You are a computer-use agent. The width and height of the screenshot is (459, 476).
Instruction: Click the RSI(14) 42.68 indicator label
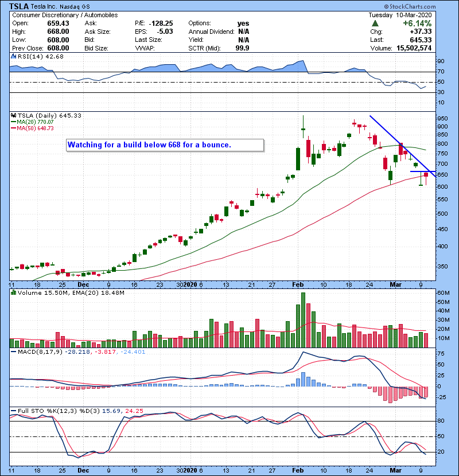40,56
